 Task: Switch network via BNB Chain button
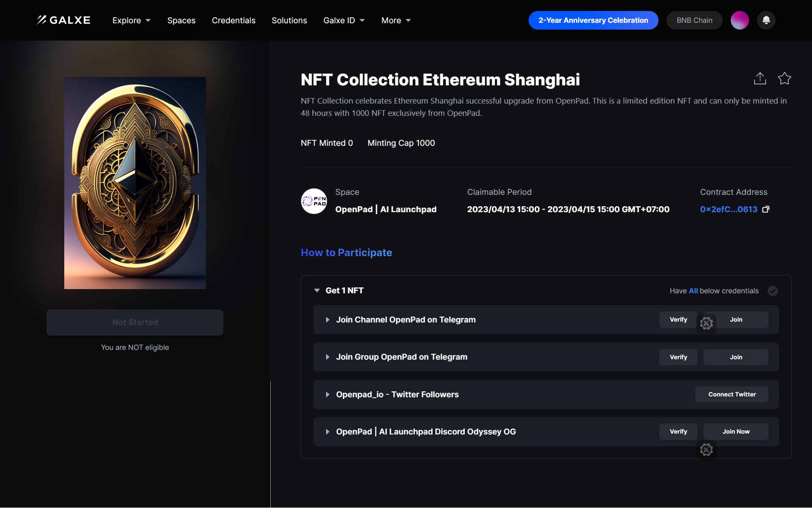click(x=694, y=20)
